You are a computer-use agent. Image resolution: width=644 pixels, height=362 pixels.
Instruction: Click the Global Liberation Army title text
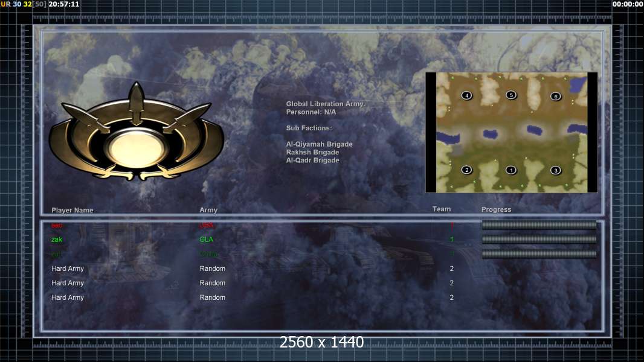coord(325,104)
